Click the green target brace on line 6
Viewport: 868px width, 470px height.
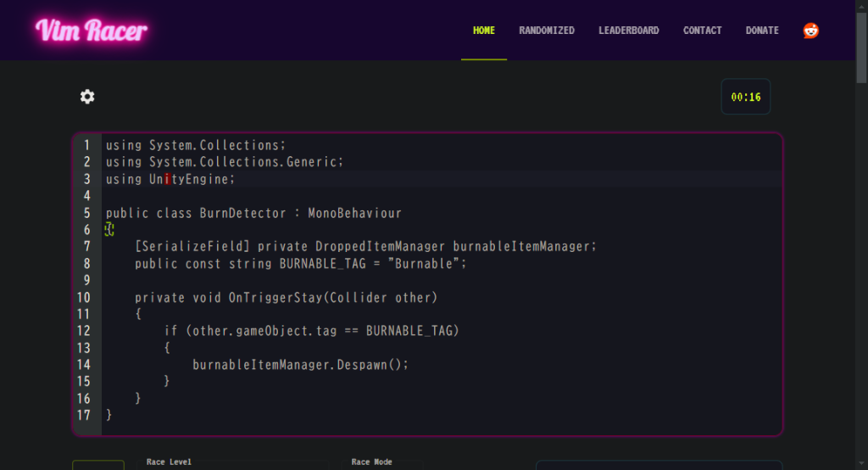109,229
